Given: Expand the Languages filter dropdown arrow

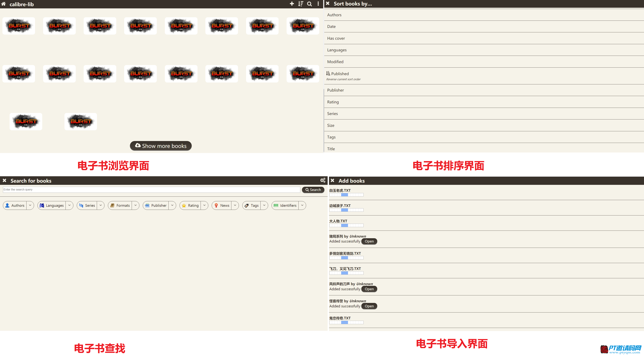Looking at the screenshot, I should click(69, 205).
